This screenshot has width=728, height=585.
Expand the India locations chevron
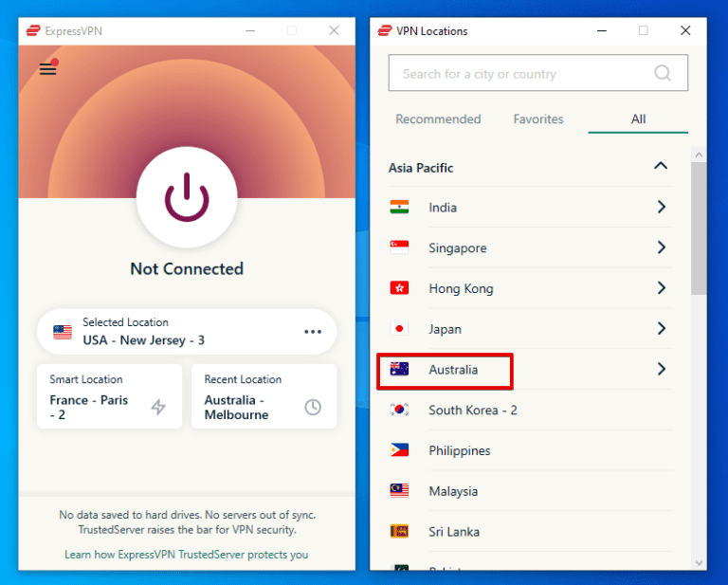coord(661,207)
